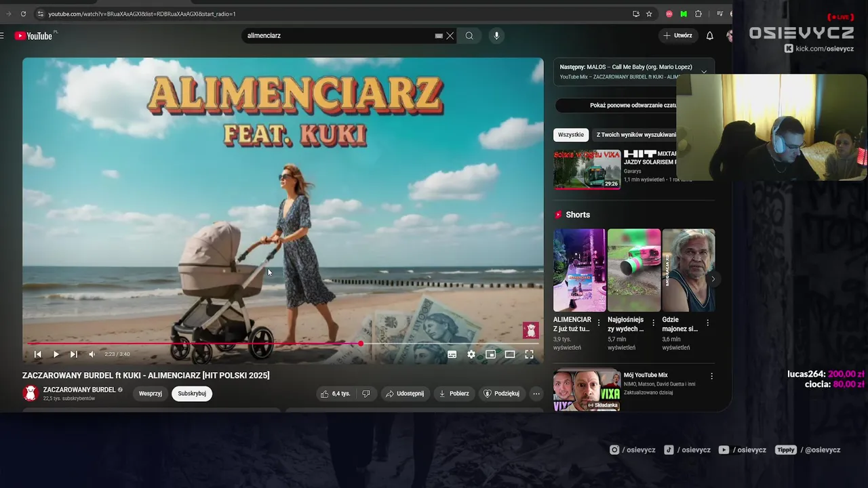Show next shorts with the right arrow

(713, 279)
